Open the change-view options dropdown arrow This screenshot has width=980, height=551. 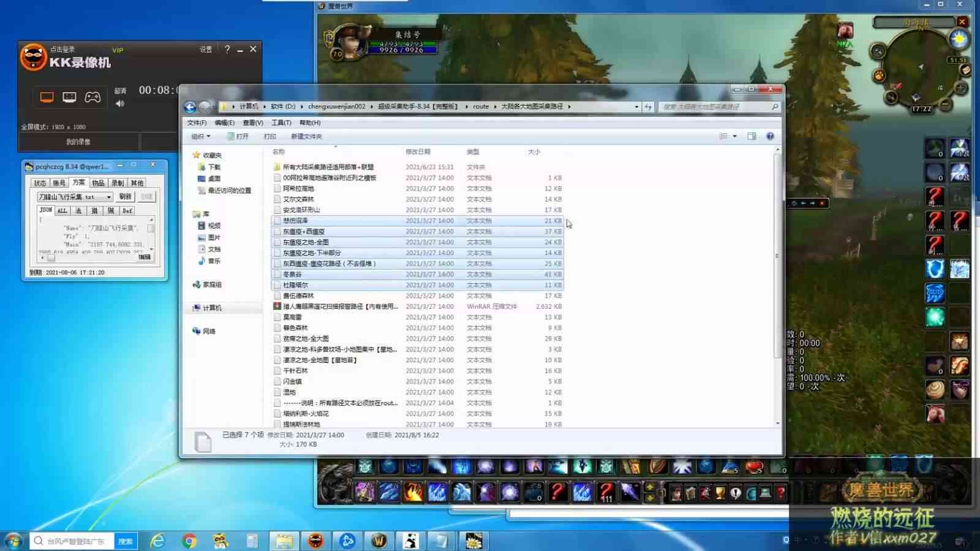(734, 136)
